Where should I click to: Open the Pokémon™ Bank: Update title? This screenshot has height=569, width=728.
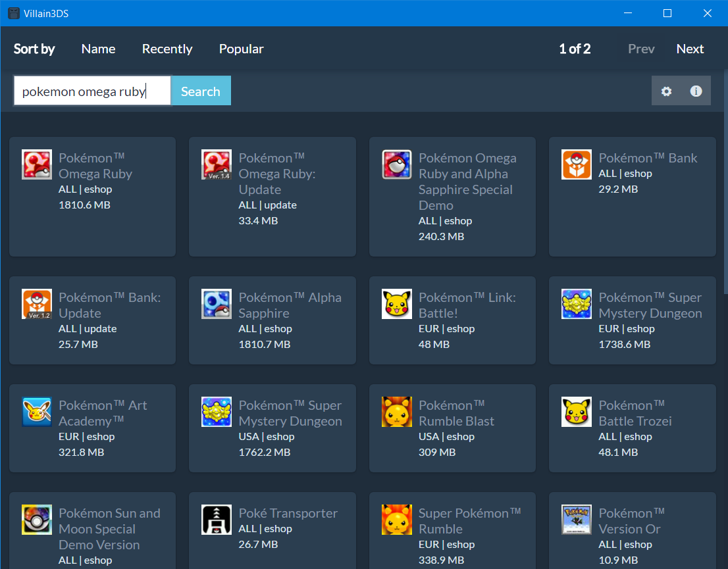[109, 305]
